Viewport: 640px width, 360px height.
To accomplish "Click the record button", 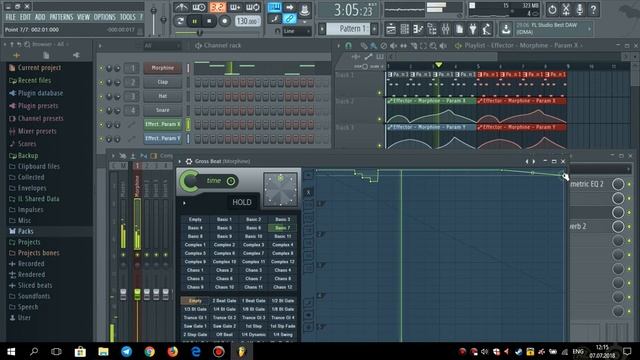I will point(224,21).
